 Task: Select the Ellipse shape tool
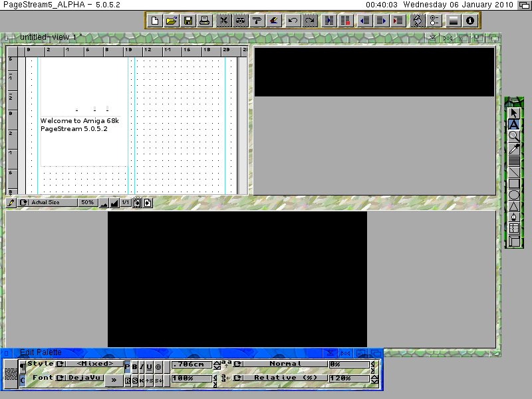pos(513,195)
